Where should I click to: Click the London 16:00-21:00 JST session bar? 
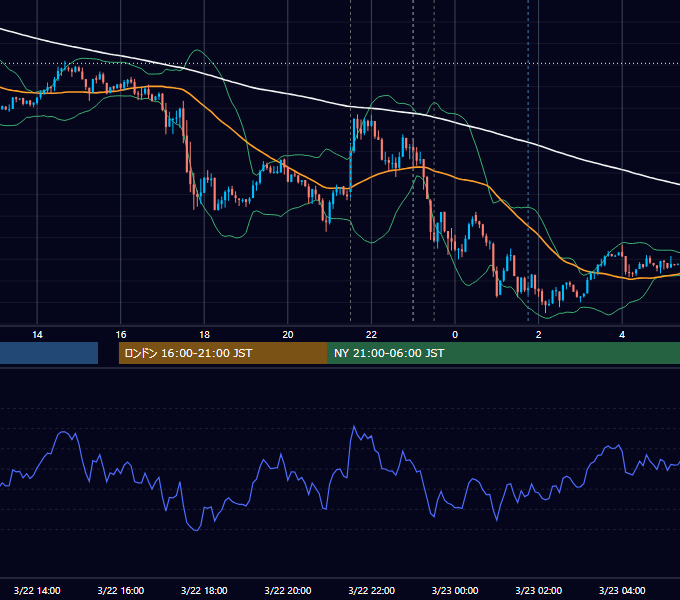pyautogui.click(x=223, y=353)
